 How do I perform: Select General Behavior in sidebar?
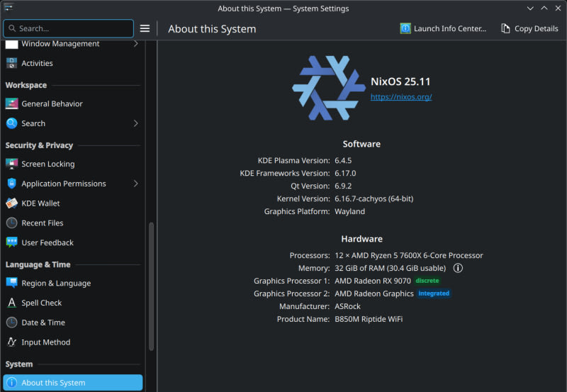(x=52, y=103)
